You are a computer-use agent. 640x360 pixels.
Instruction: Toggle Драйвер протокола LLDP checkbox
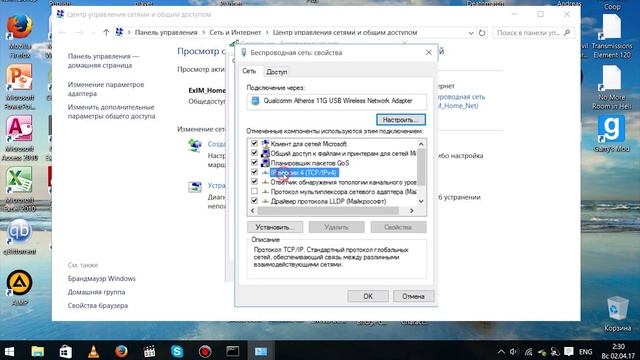254,201
